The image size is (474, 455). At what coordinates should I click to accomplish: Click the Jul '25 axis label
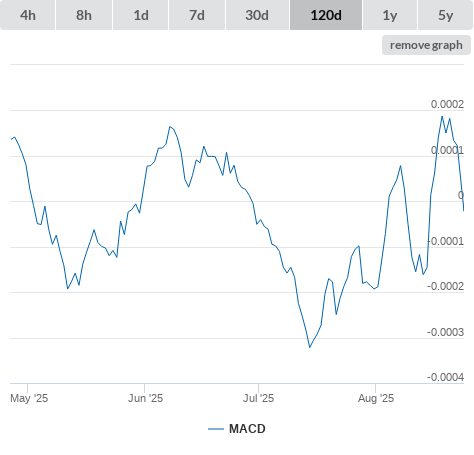click(x=259, y=398)
